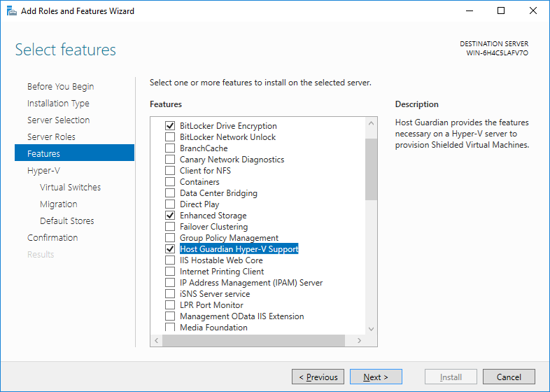Click the Next button

point(376,377)
